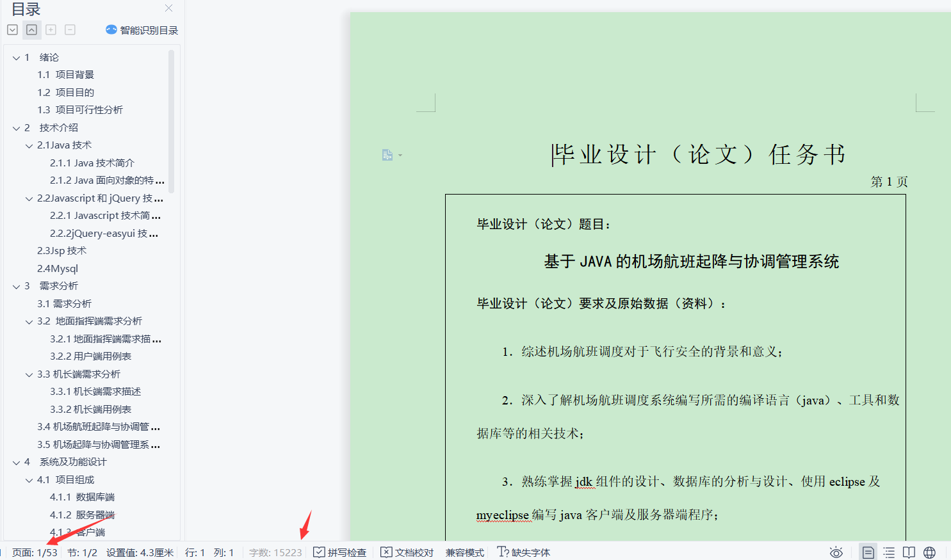951x560 pixels.
Task: Click the missing fonts (缺失字体) indicator
Action: point(524,552)
